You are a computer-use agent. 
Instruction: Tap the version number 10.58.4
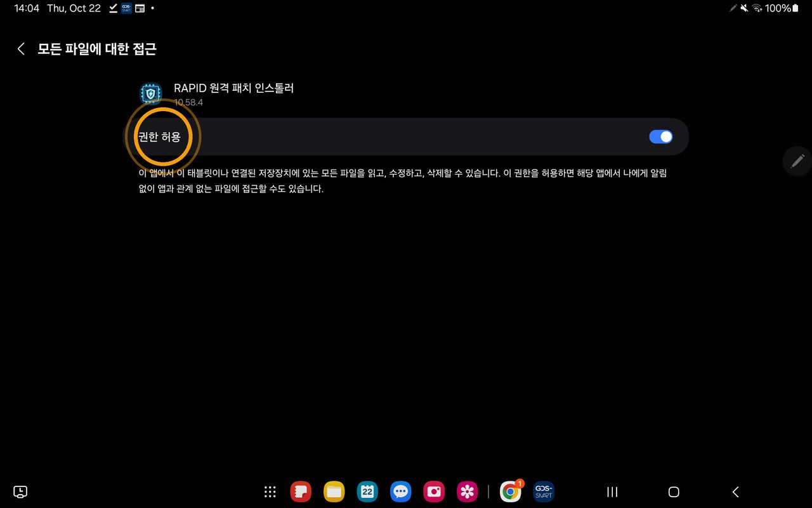pos(188,102)
